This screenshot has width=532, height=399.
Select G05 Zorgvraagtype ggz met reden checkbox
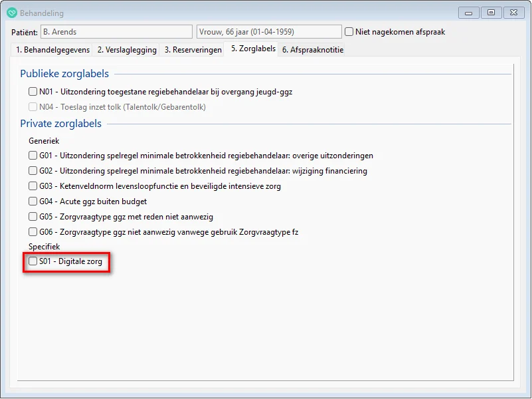pyautogui.click(x=33, y=217)
